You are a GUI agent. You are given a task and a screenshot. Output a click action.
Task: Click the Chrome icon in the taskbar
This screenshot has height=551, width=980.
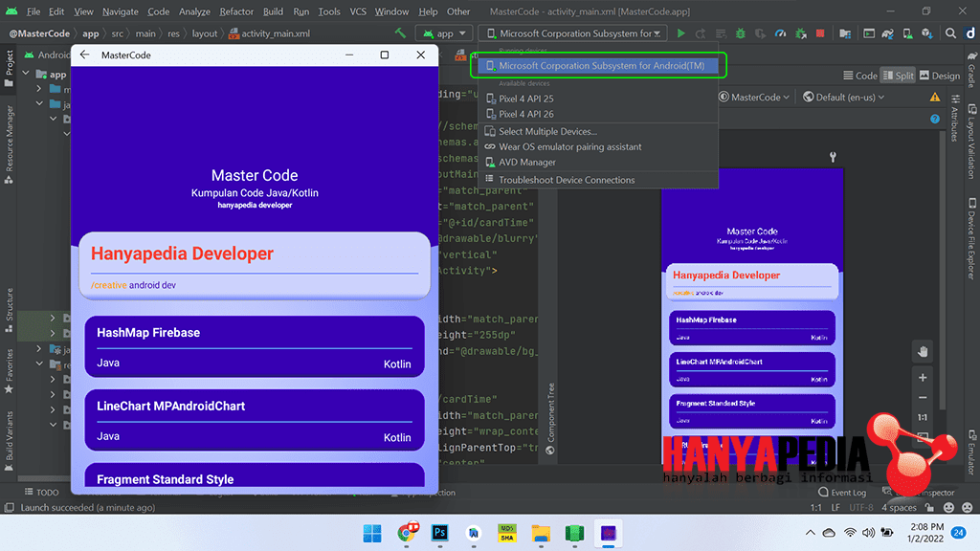point(407,533)
